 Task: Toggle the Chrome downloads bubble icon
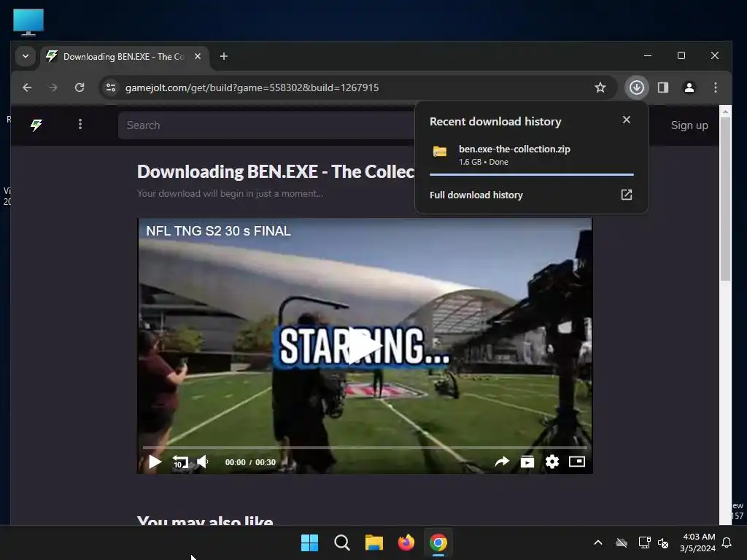pyautogui.click(x=637, y=87)
